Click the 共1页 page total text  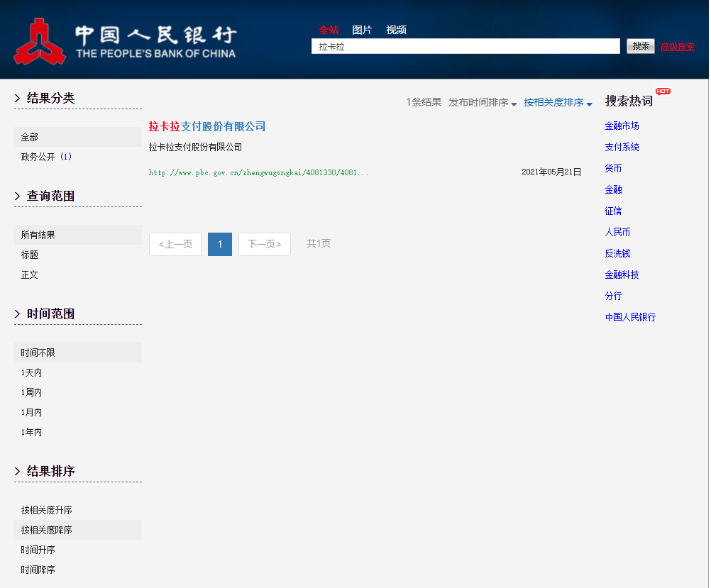(319, 243)
